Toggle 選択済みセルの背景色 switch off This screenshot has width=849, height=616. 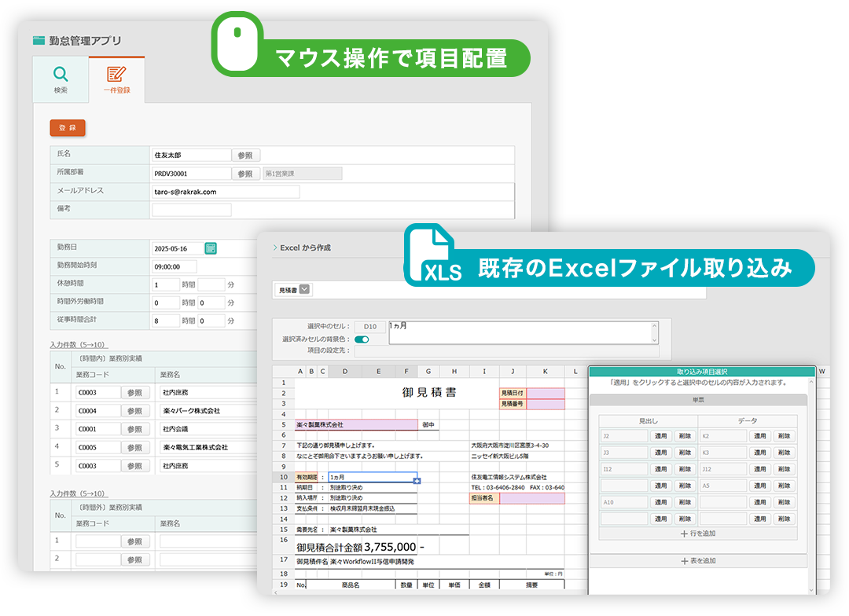tap(362, 339)
